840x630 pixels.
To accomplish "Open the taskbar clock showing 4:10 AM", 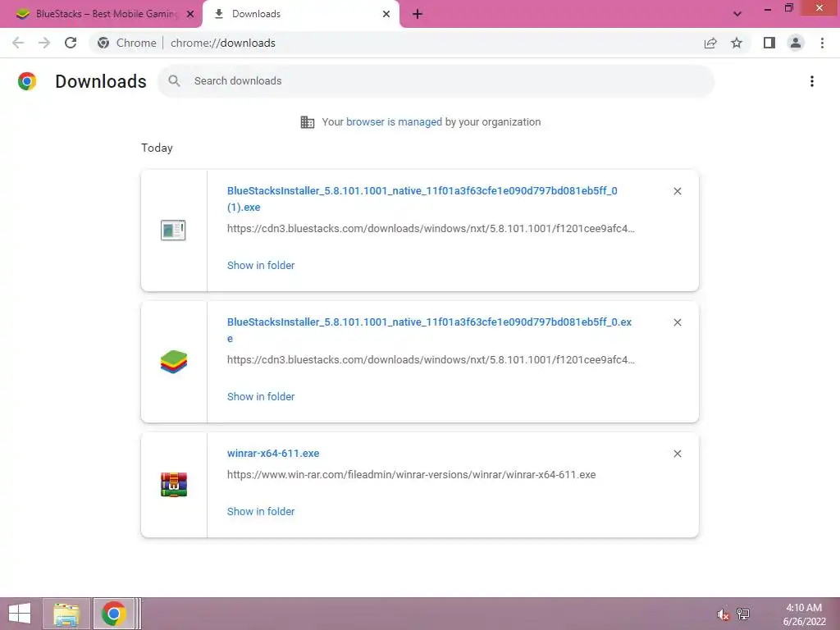I will tap(804, 614).
